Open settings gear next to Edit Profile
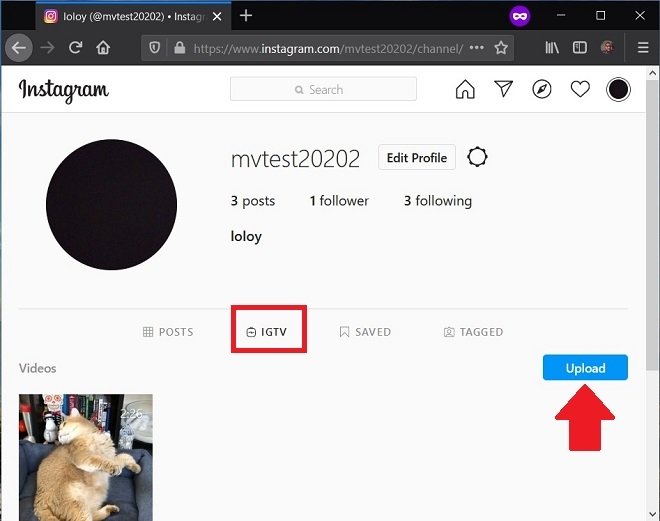The image size is (660, 521). click(x=477, y=157)
